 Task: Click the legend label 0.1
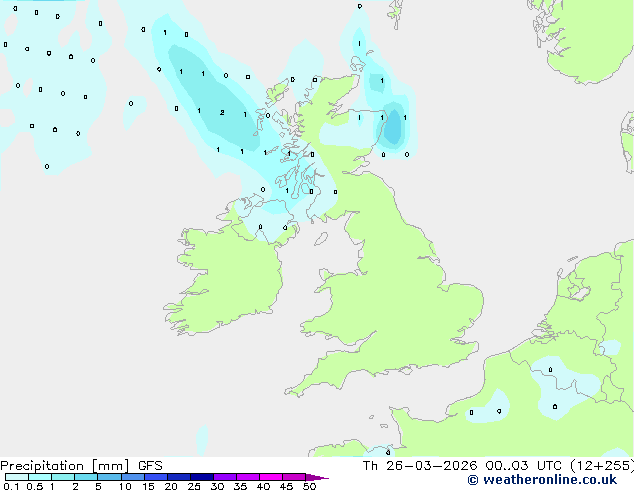(11, 486)
